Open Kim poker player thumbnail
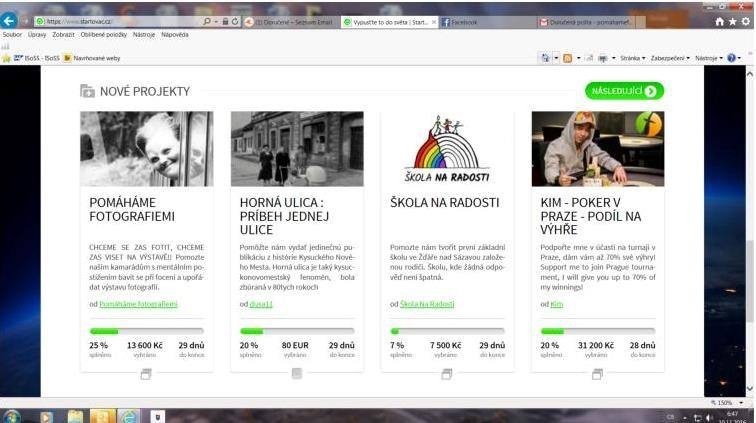756x423 pixels. [x=598, y=149]
